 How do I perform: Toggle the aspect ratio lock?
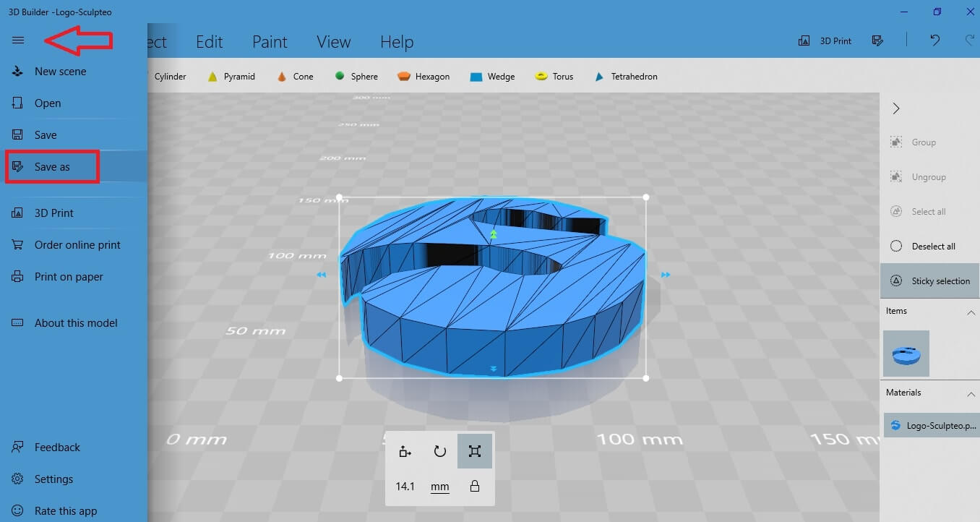tap(475, 487)
